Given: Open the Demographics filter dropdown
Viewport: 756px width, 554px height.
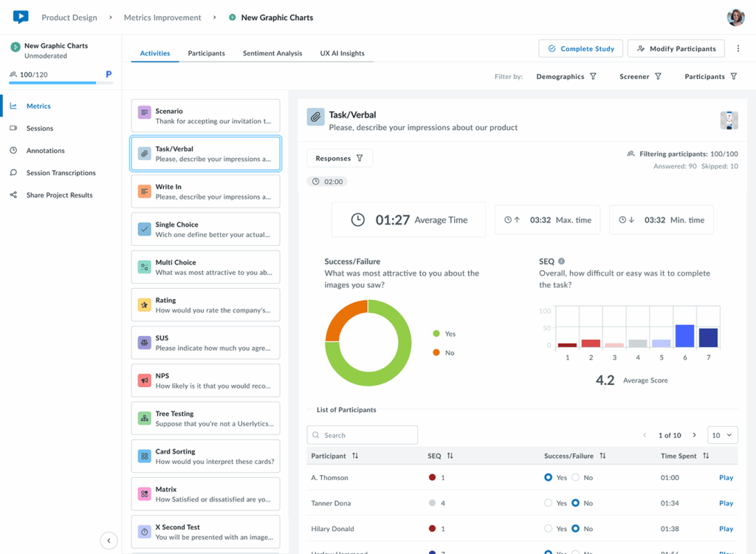Looking at the screenshot, I should point(563,76).
